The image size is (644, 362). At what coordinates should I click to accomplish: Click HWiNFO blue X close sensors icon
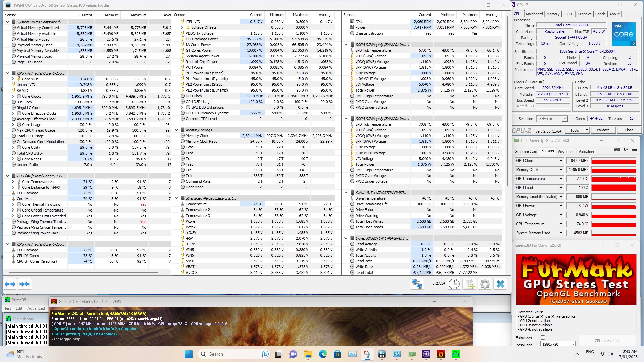pyautogui.click(x=500, y=284)
